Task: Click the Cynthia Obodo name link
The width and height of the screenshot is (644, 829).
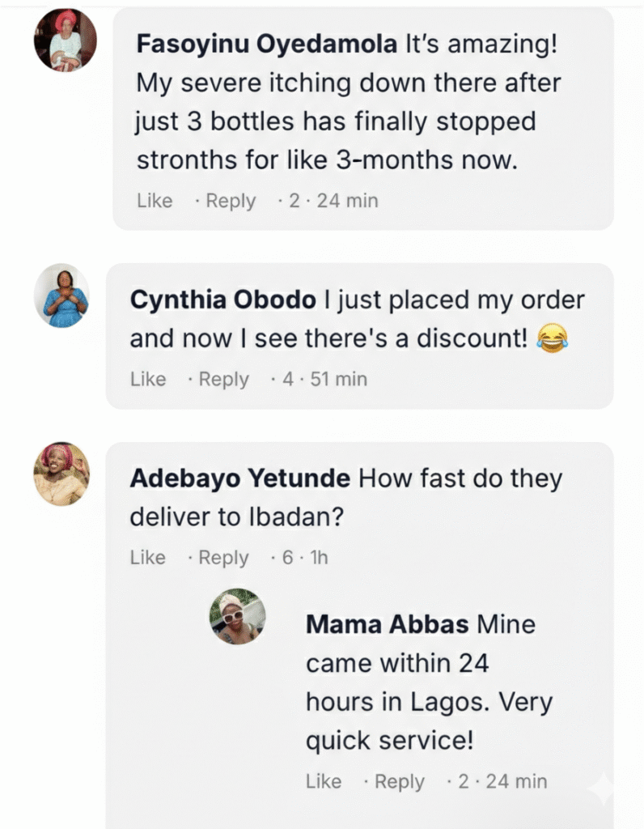Action: (x=222, y=300)
